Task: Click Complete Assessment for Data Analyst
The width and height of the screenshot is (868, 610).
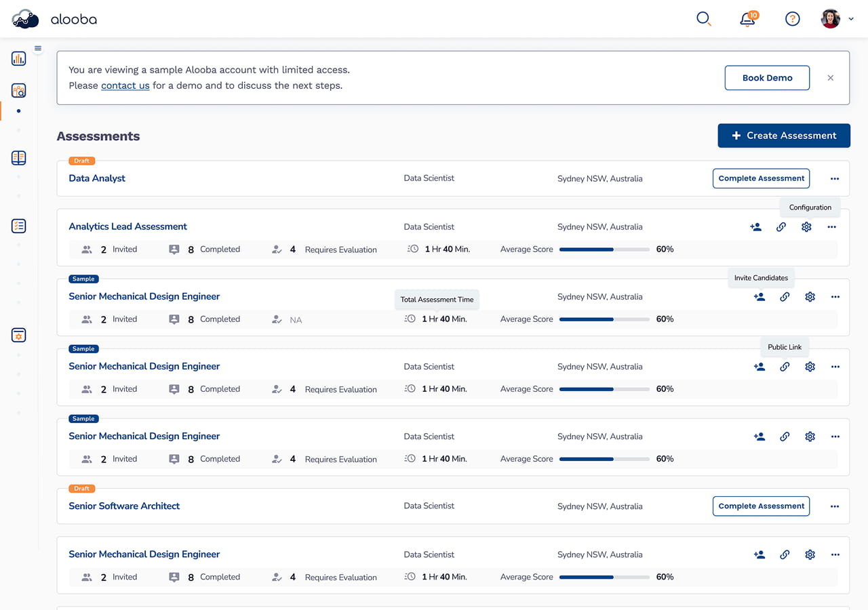Action: (761, 178)
